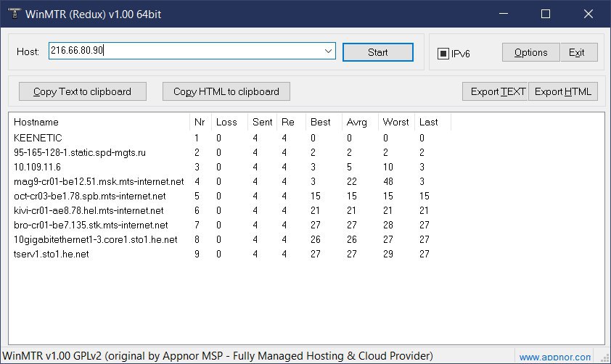Select 10gigabitethernet1-3.core1.sto1.he.net row
Viewport: 611px width, 364px height.
tap(230, 239)
